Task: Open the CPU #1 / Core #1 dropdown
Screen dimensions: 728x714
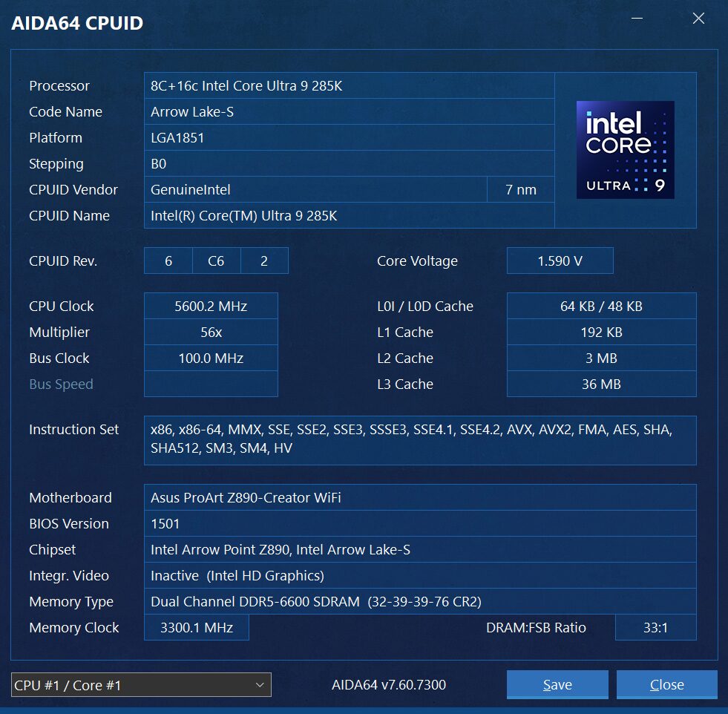Action: tap(141, 685)
